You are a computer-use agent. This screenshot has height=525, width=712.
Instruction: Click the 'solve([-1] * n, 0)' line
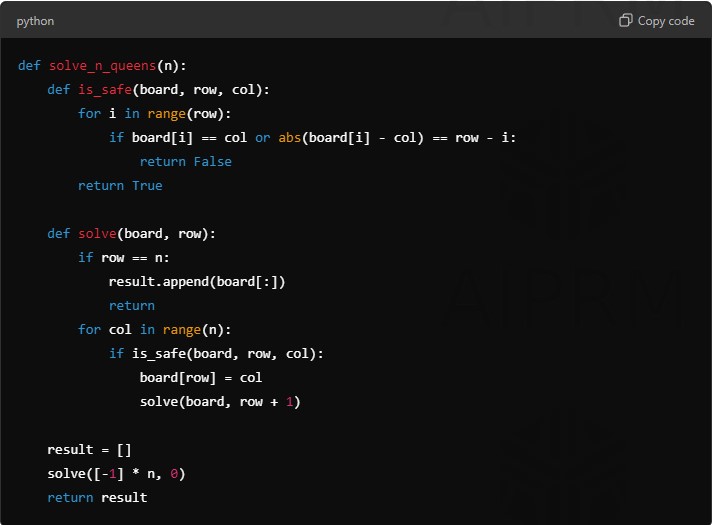coord(116,474)
